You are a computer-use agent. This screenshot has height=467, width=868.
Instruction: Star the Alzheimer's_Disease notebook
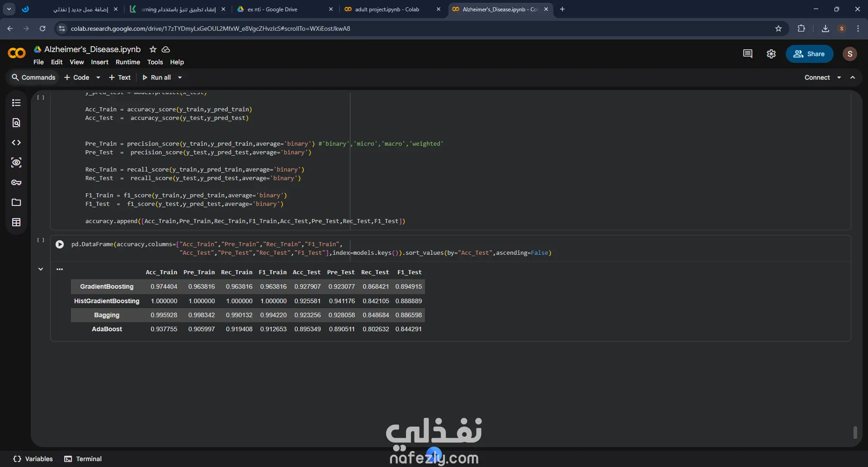(153, 49)
